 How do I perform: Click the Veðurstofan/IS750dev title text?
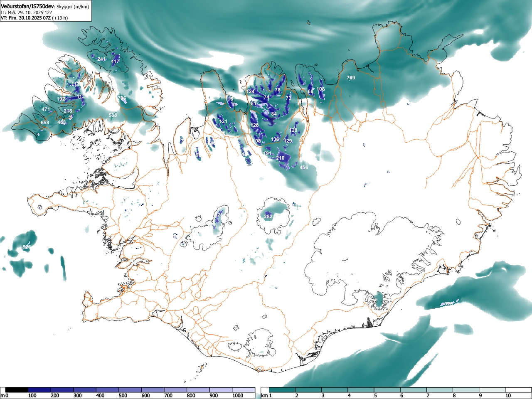coord(27,7)
